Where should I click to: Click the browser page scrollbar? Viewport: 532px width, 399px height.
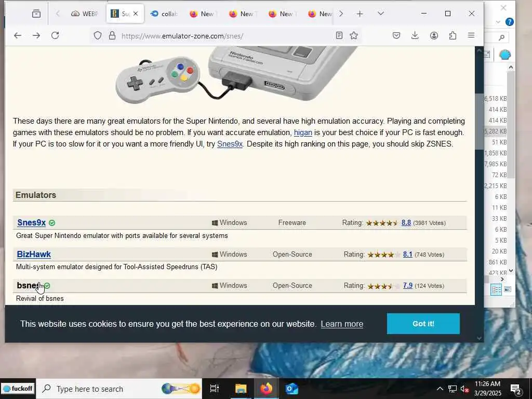pyautogui.click(x=479, y=122)
